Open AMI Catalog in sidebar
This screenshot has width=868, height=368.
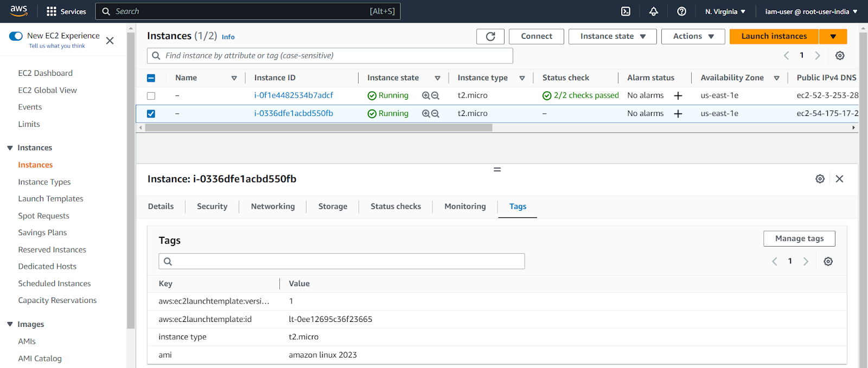tap(40, 358)
